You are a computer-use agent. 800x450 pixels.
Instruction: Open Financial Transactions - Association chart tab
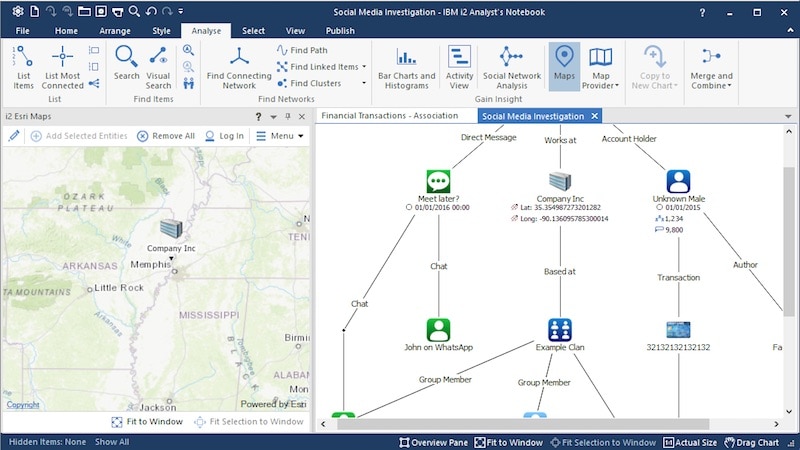(x=390, y=116)
